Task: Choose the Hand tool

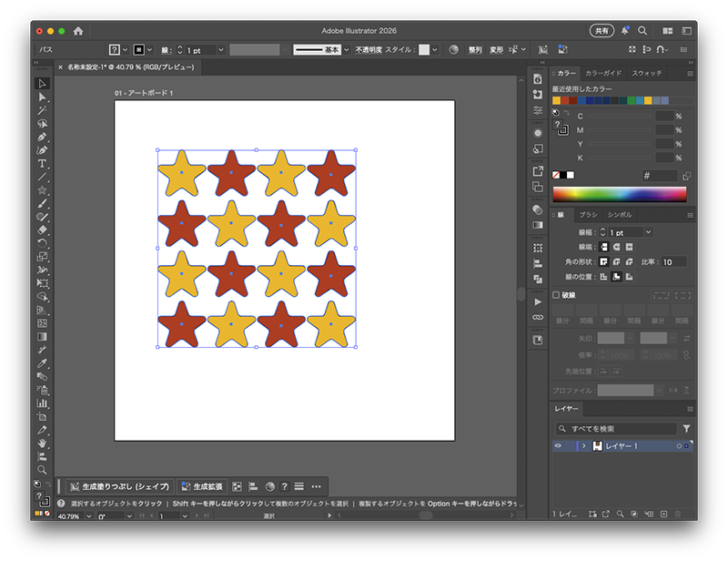Action: pos(42,443)
